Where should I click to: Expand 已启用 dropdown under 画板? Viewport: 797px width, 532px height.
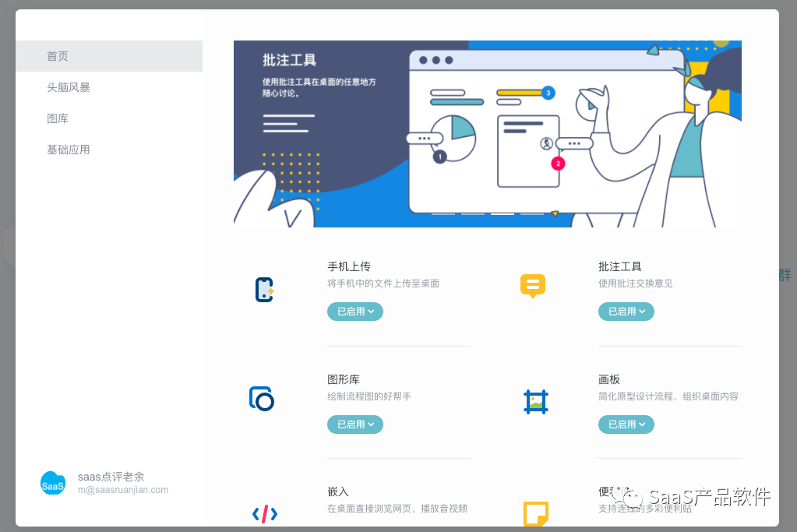[626, 425]
